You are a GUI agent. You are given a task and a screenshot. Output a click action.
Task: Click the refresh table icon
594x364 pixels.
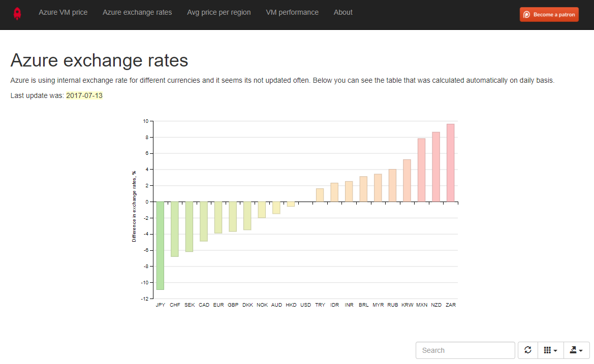coord(528,350)
